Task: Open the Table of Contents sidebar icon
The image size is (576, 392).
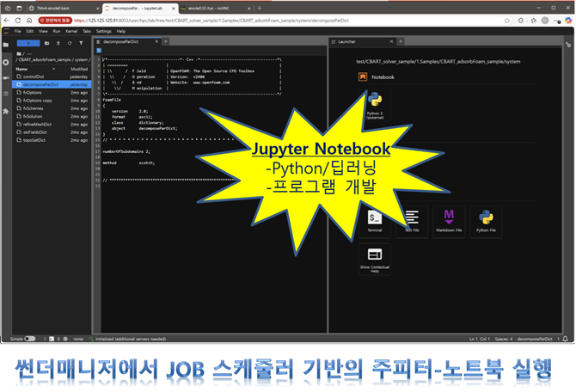Action: (x=6, y=94)
